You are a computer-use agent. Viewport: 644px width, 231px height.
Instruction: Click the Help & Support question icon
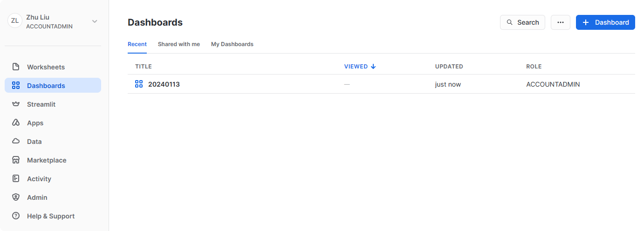(x=16, y=216)
